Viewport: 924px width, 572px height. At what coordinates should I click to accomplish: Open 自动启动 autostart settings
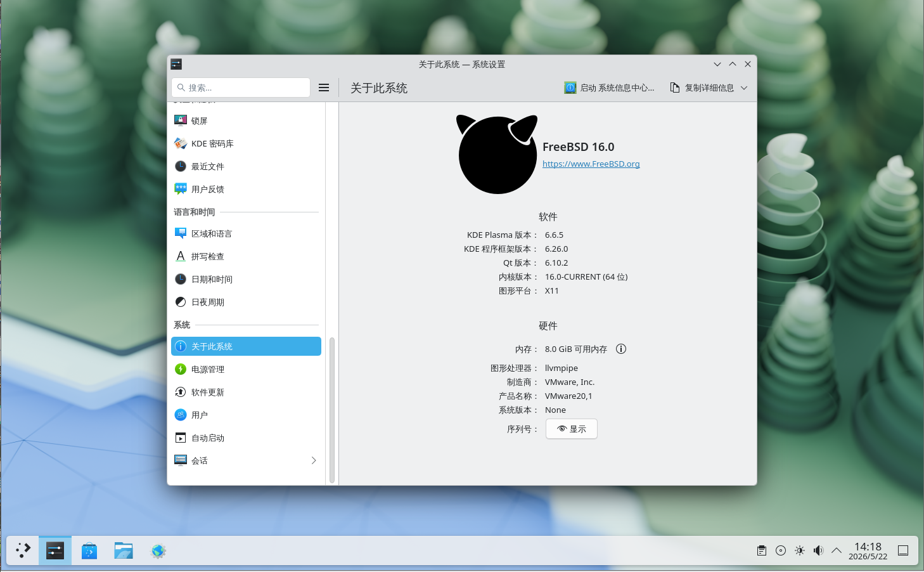(x=246, y=438)
